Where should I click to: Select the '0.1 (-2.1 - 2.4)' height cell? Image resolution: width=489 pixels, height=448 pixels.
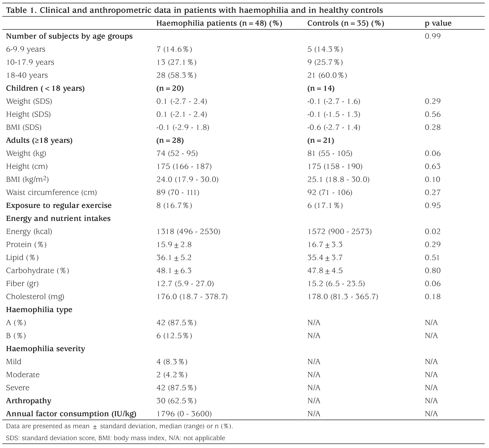point(182,114)
